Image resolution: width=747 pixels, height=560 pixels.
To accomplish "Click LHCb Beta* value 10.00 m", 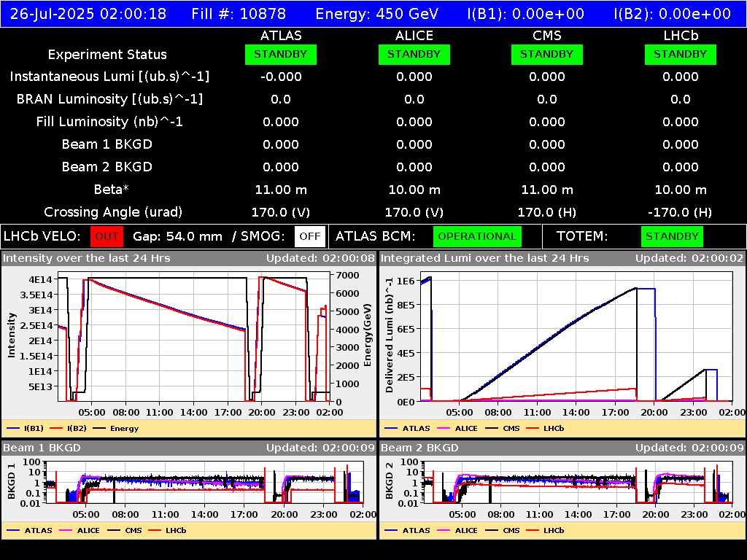I will (681, 190).
